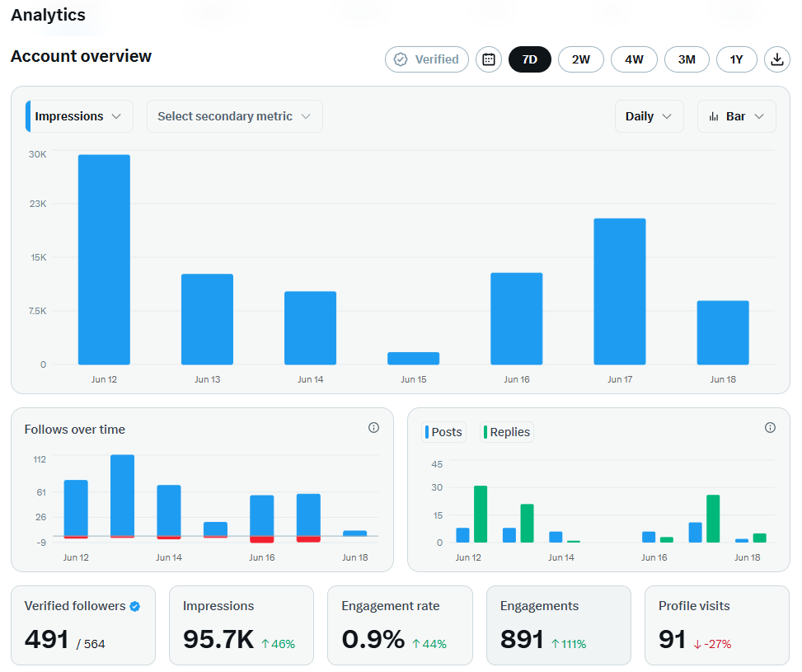This screenshot has height=672, width=802.
Task: Click the info icon on Follows over time
Action: [x=374, y=427]
